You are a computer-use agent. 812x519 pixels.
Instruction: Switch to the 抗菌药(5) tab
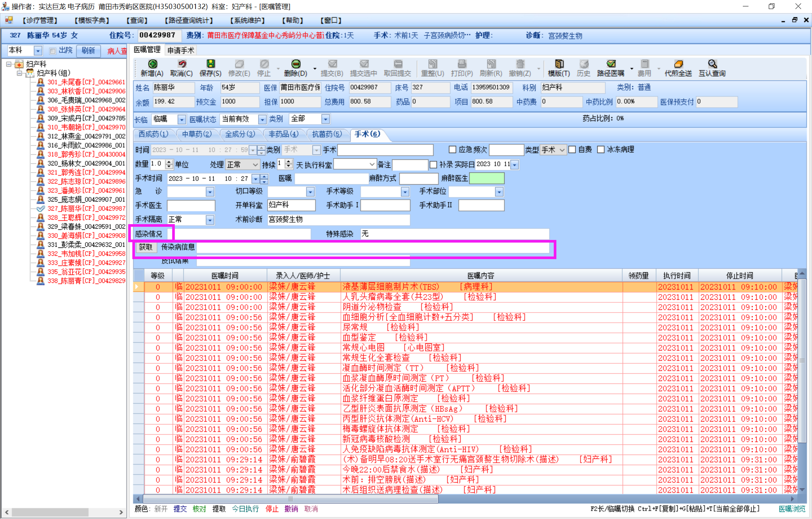(x=327, y=134)
